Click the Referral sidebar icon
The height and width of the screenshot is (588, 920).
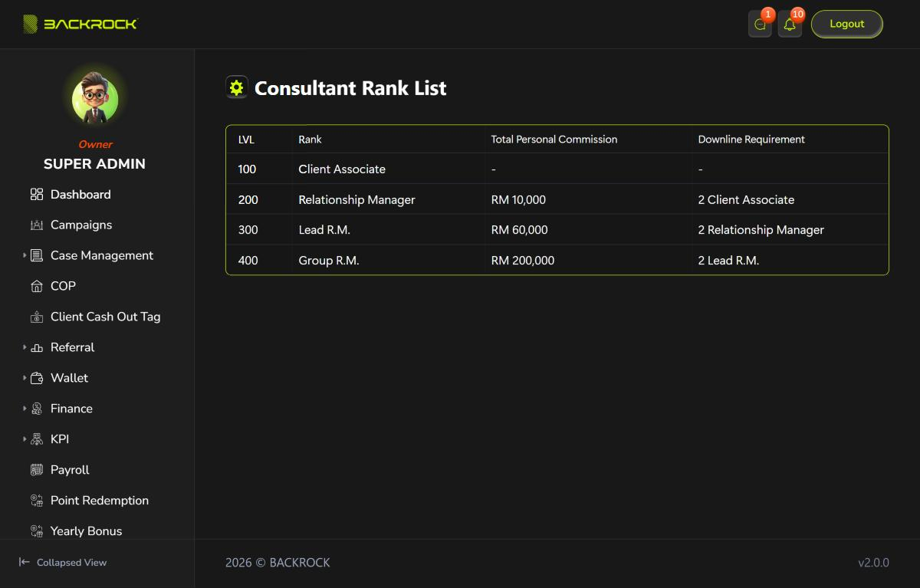pyautogui.click(x=37, y=348)
